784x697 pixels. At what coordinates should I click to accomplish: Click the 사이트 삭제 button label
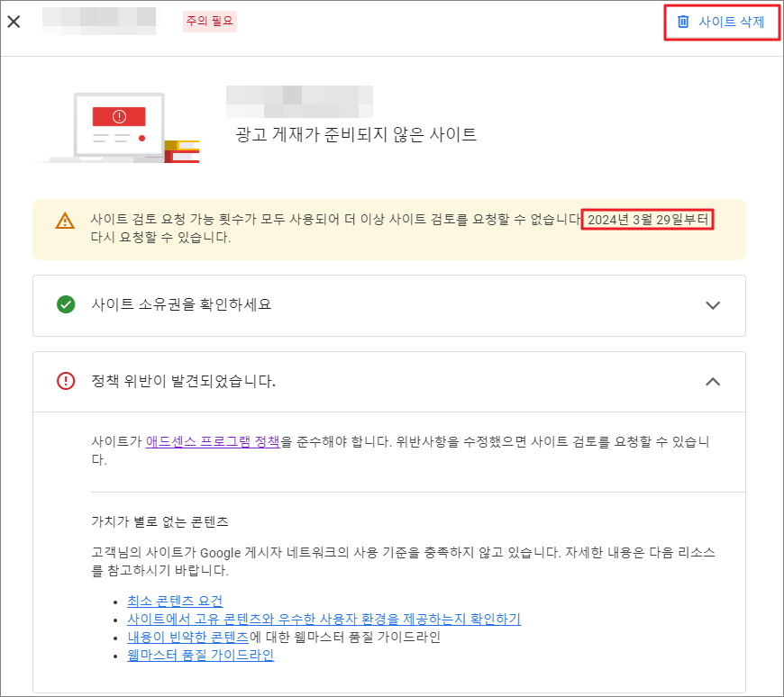[731, 22]
